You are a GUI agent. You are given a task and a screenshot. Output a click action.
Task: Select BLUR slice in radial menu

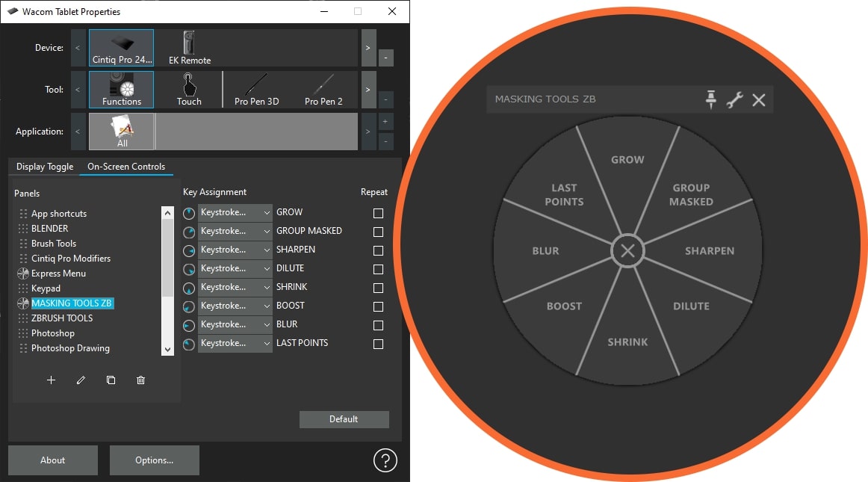tap(546, 251)
